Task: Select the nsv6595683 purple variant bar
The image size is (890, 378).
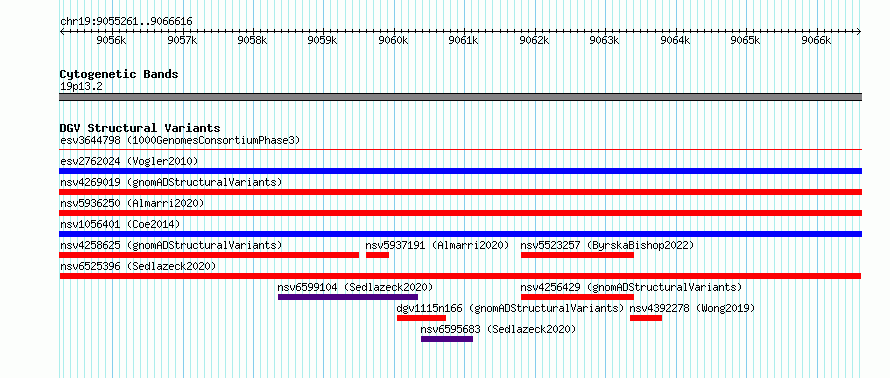Action: coord(447,339)
